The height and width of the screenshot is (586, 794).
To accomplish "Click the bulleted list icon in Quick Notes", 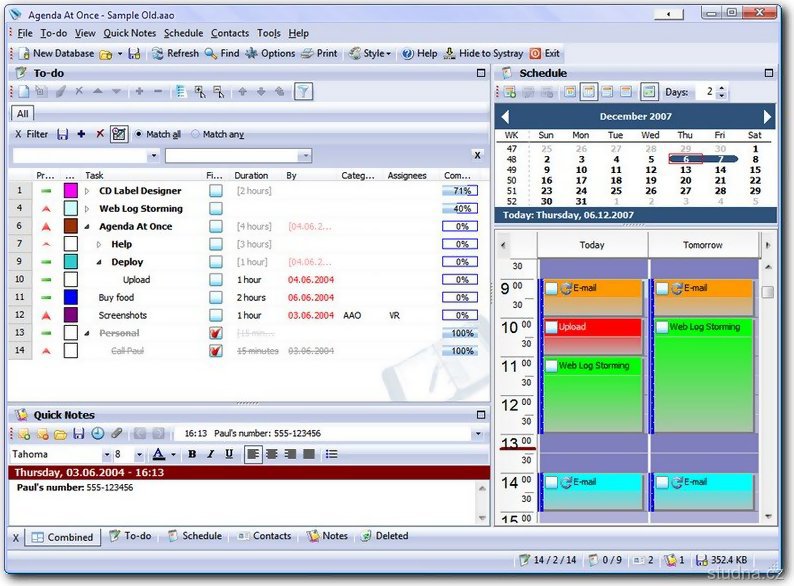I will pyautogui.click(x=331, y=454).
